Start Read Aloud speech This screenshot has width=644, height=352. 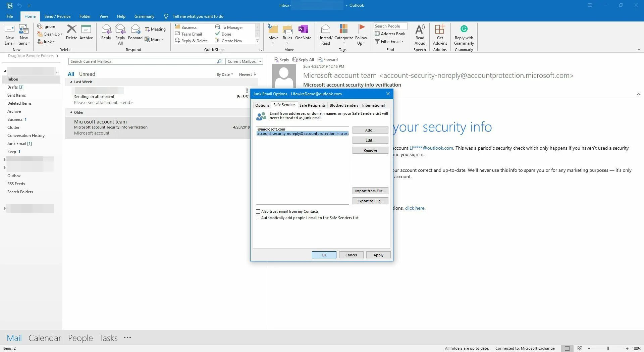(x=420, y=35)
